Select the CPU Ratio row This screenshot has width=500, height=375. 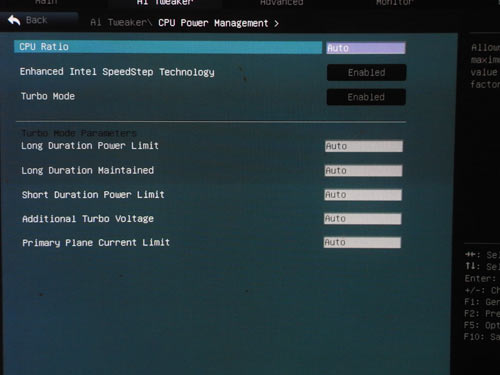click(168, 47)
